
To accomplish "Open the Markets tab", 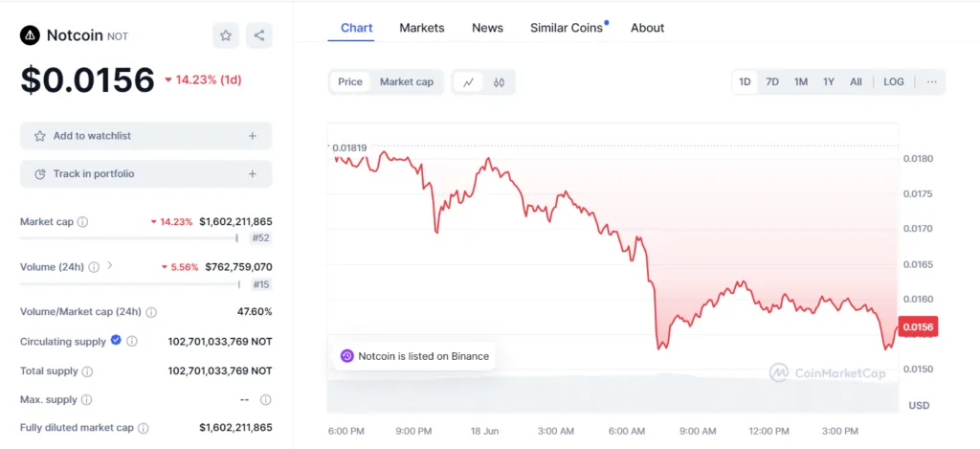I will click(422, 28).
